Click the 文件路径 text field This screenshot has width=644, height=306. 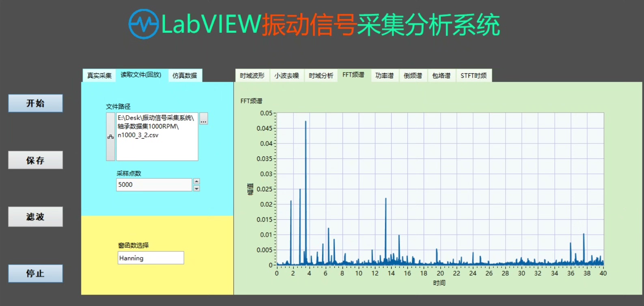pyautogui.click(x=157, y=137)
